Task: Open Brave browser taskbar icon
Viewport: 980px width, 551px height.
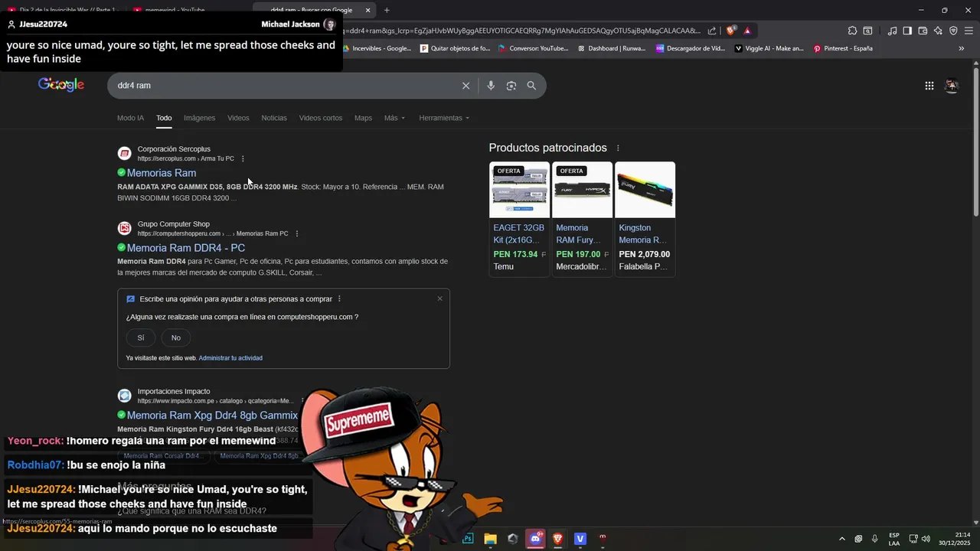Action: [558, 539]
